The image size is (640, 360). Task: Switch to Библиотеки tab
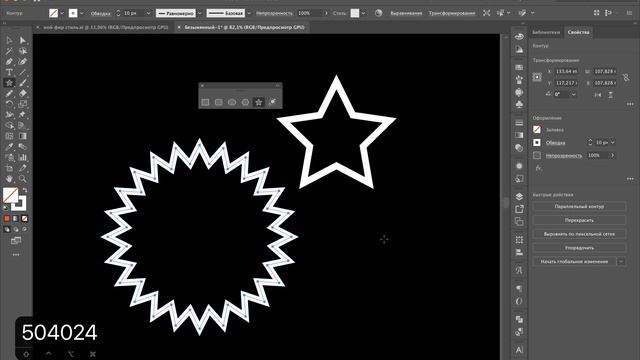pyautogui.click(x=546, y=32)
